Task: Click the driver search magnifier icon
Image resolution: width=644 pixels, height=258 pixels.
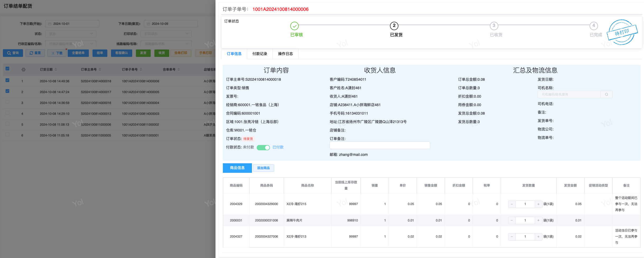Action: pyautogui.click(x=606, y=94)
